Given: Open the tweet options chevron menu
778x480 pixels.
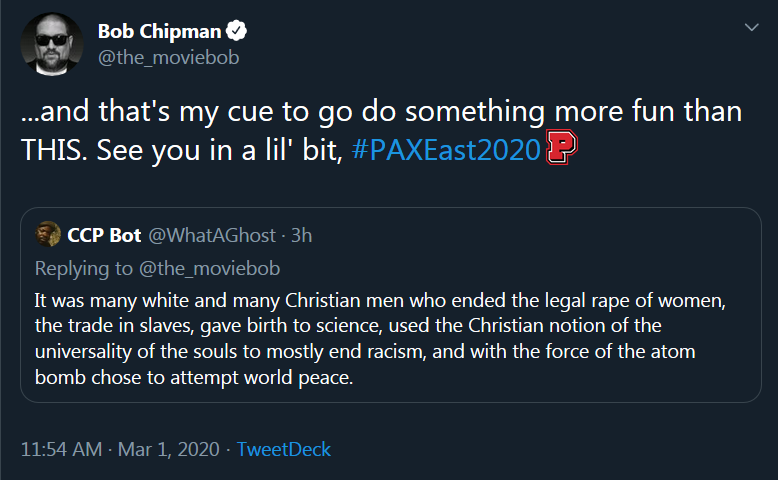Looking at the screenshot, I should (751, 27).
